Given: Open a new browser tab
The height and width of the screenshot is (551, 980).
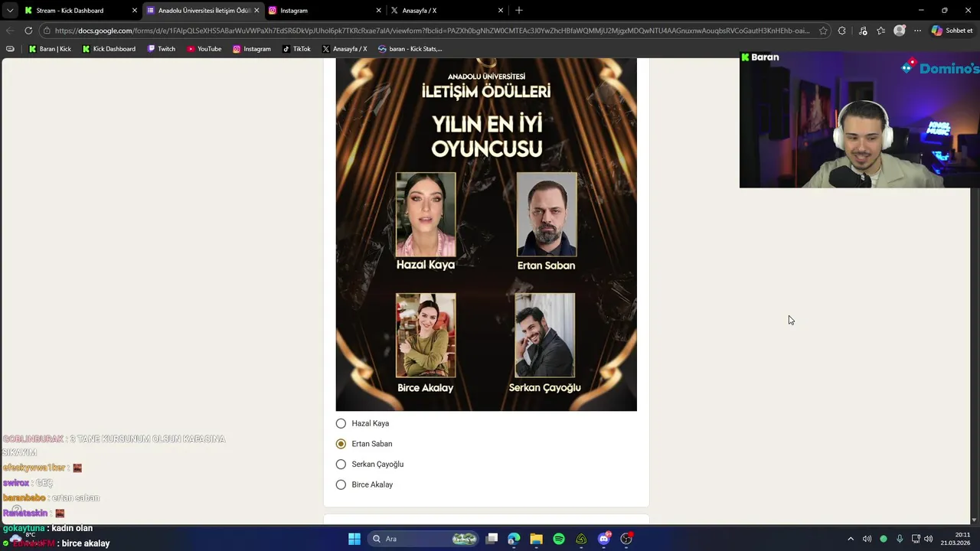Looking at the screenshot, I should click(x=519, y=11).
